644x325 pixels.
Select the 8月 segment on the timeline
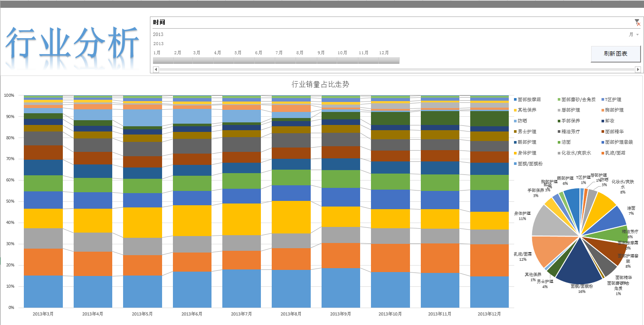306,60
